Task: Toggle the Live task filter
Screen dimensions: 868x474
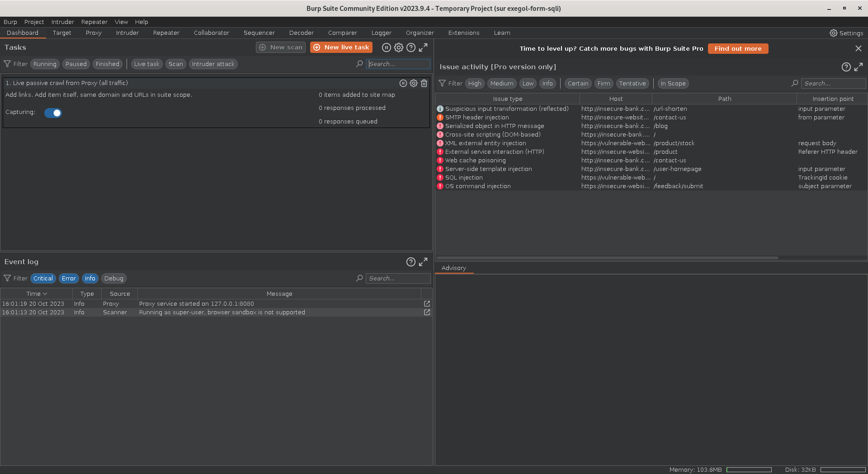Action: pyautogui.click(x=147, y=64)
